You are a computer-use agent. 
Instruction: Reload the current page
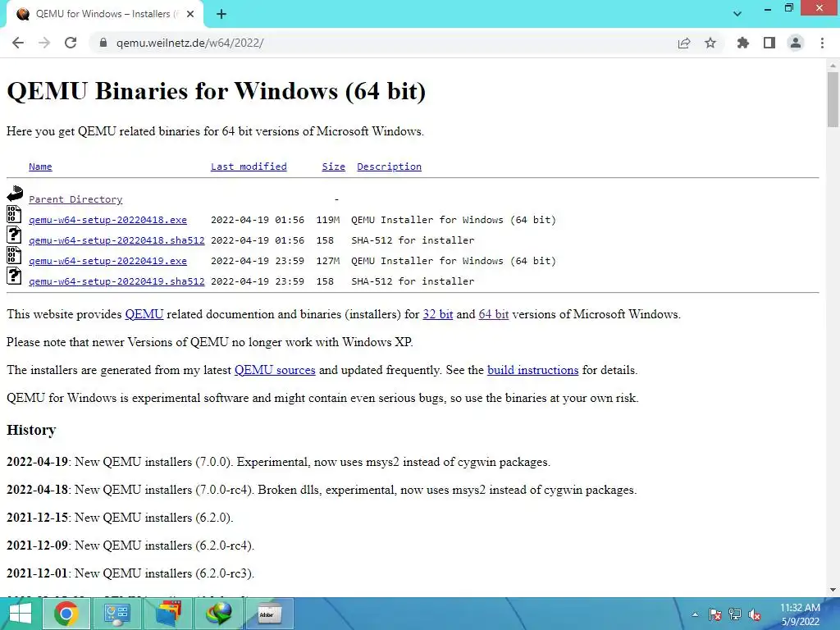(71, 43)
